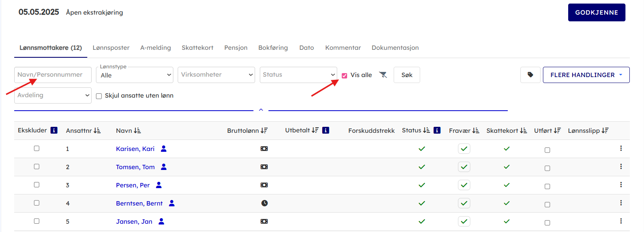Click the clear filter funnel icon
Image resolution: width=644 pixels, height=232 pixels.
[x=383, y=75]
